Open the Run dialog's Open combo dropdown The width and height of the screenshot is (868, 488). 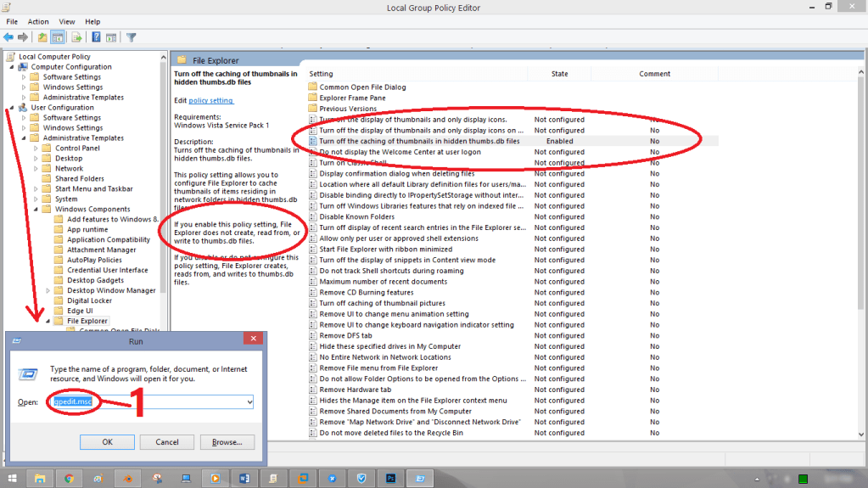[249, 401]
